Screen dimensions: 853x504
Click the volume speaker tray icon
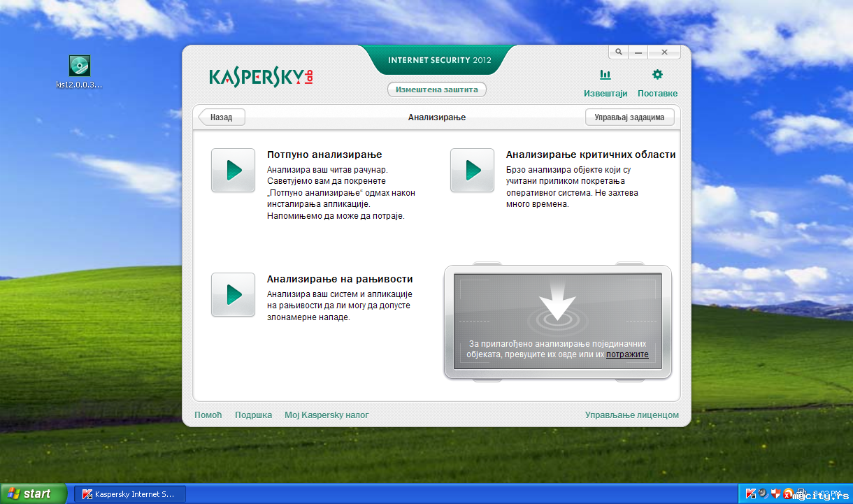pyautogui.click(x=763, y=493)
